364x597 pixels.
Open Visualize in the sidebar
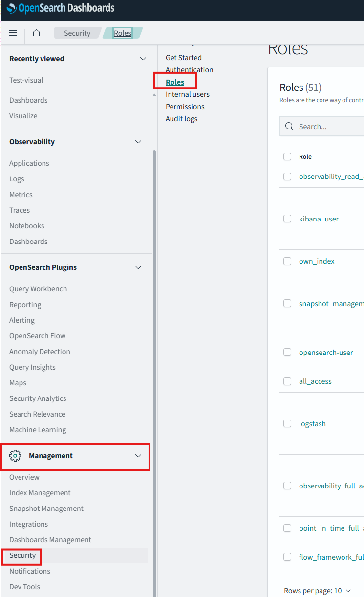click(x=23, y=116)
